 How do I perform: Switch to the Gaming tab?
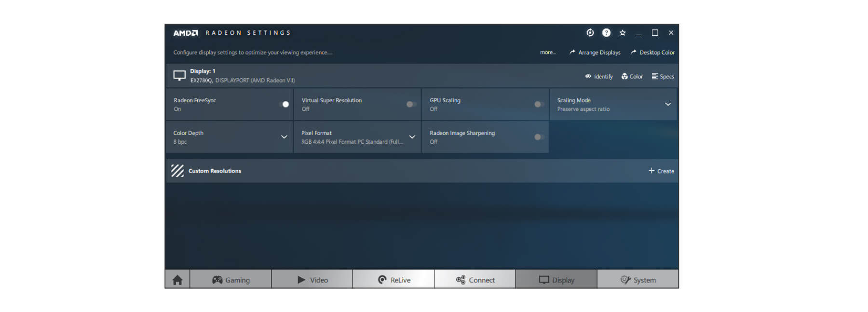231,280
